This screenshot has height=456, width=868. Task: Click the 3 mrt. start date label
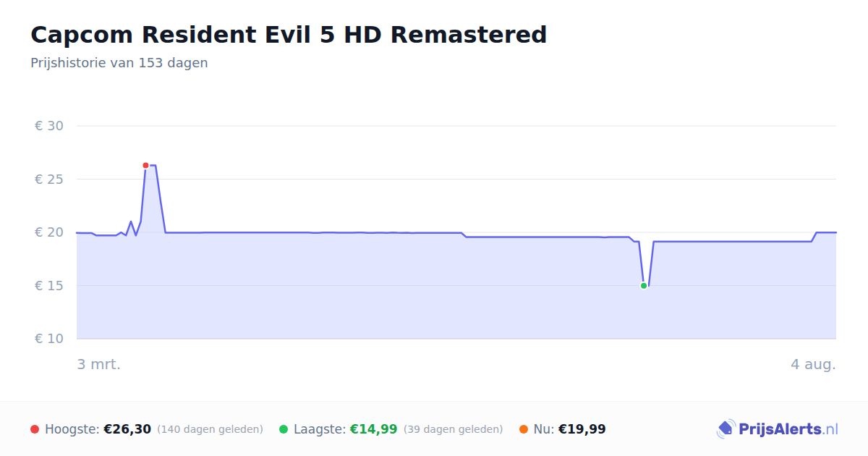pyautogui.click(x=99, y=364)
